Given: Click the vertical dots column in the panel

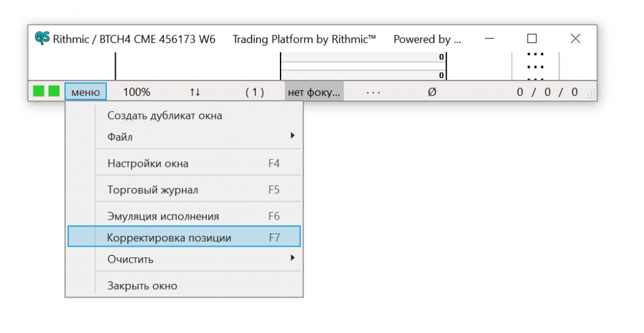Looking at the screenshot, I should pyautogui.click(x=536, y=67).
